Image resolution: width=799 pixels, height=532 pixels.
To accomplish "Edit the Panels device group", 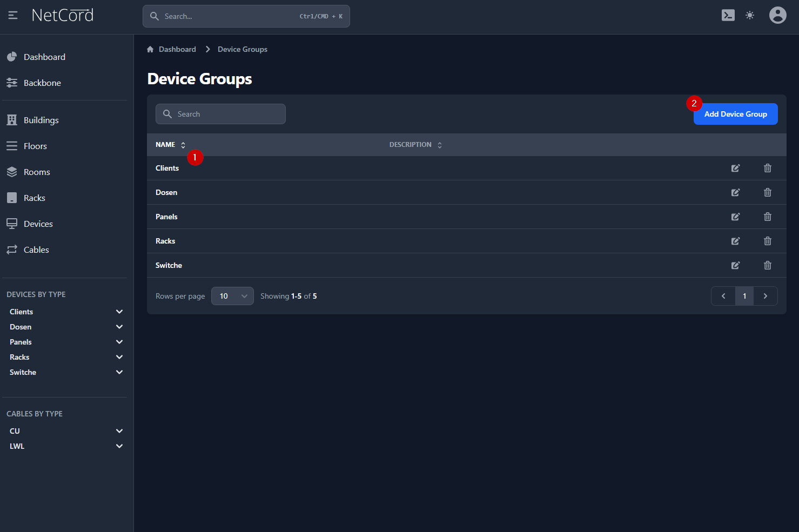I will pyautogui.click(x=735, y=217).
